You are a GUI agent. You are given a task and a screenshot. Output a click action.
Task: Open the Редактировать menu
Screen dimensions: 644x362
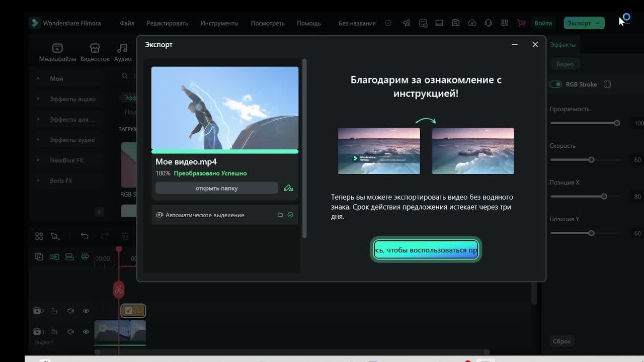[167, 23]
